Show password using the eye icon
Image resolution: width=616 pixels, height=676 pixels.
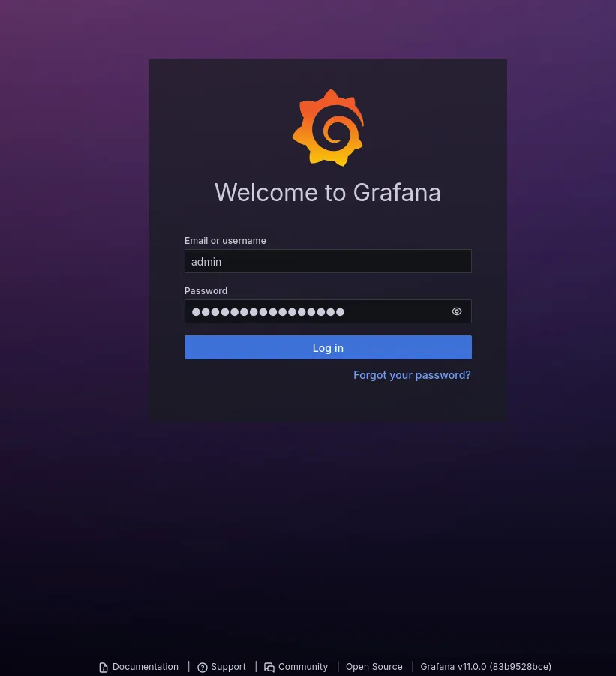(x=457, y=311)
